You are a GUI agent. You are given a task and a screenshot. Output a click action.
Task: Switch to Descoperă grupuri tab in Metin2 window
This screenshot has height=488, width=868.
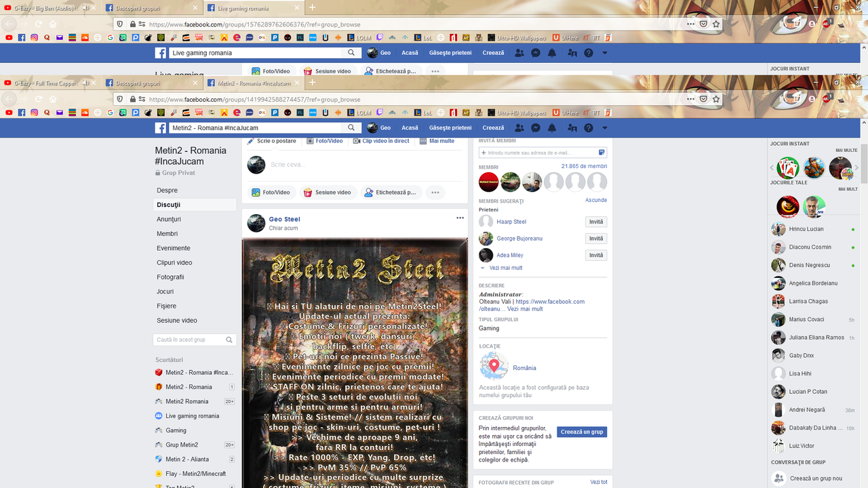pos(153,83)
